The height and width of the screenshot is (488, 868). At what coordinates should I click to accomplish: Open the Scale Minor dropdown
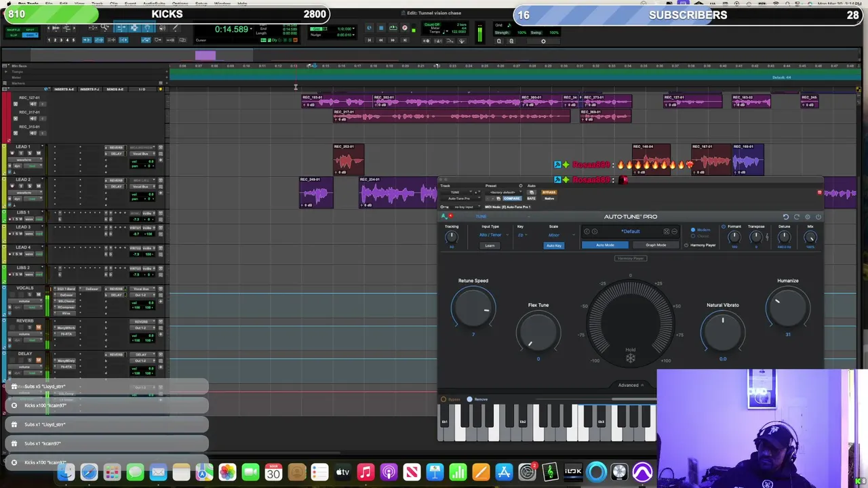(x=561, y=235)
